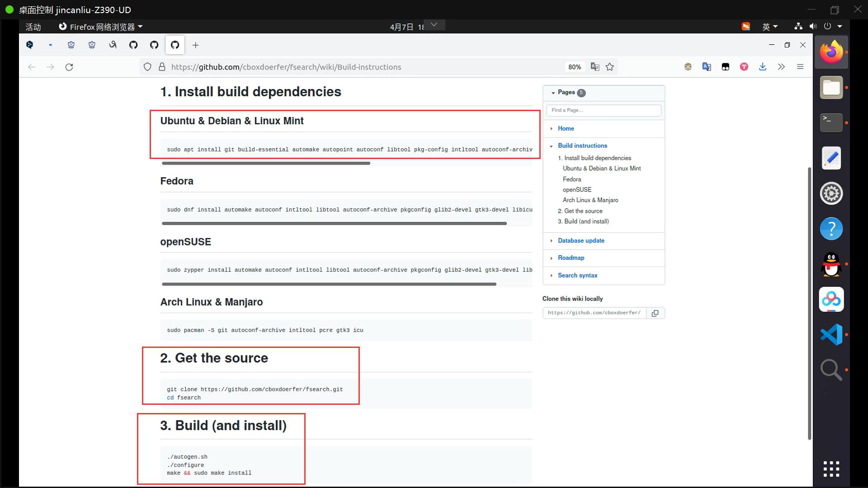The width and height of the screenshot is (868, 488).
Task: Click the translate page icon in address bar
Action: pyautogui.click(x=595, y=67)
